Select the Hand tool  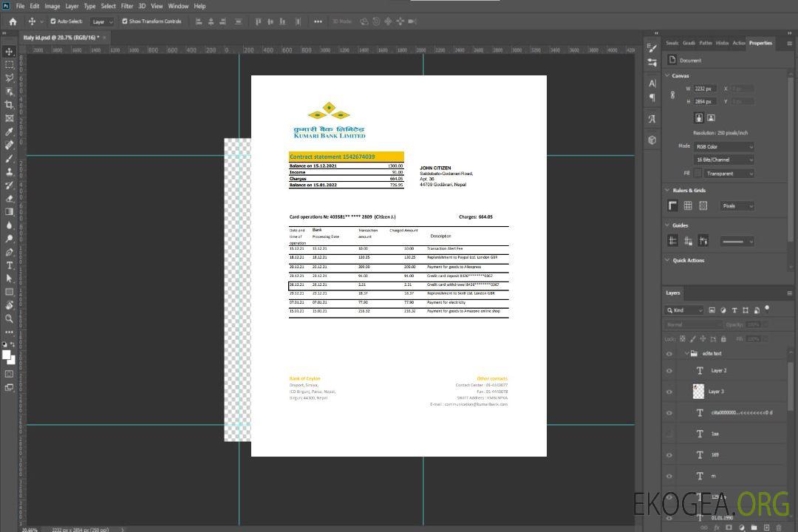9,305
